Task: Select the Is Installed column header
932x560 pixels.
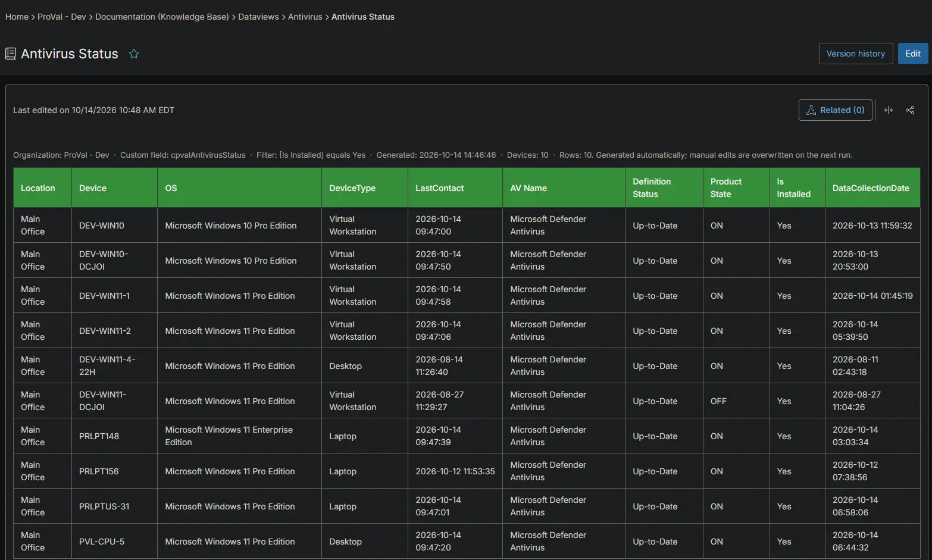Action: click(797, 188)
